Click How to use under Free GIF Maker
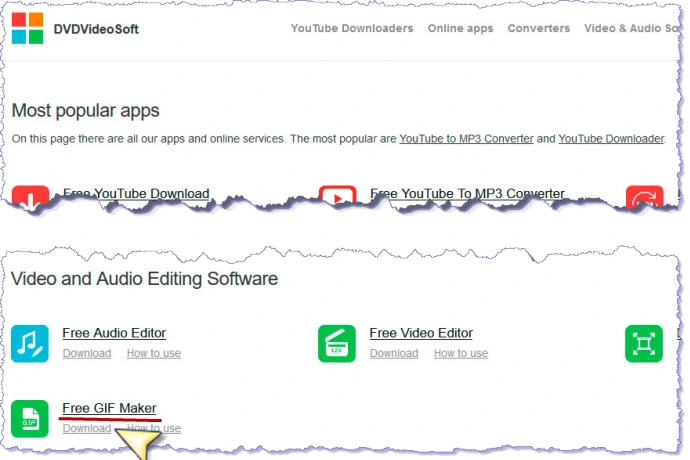Viewport: 690px width, 460px height. [154, 428]
